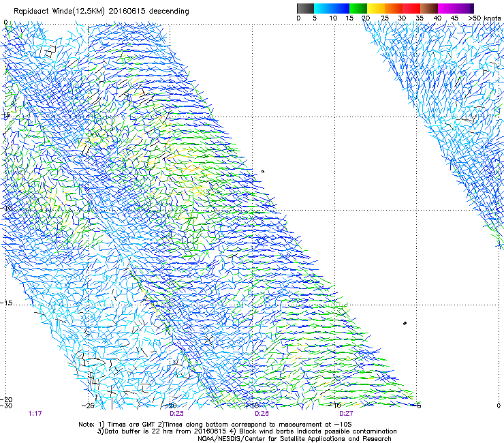This screenshot has height=443, width=504.
Task: Click the purple '0:26' swath time label
Action: click(262, 414)
